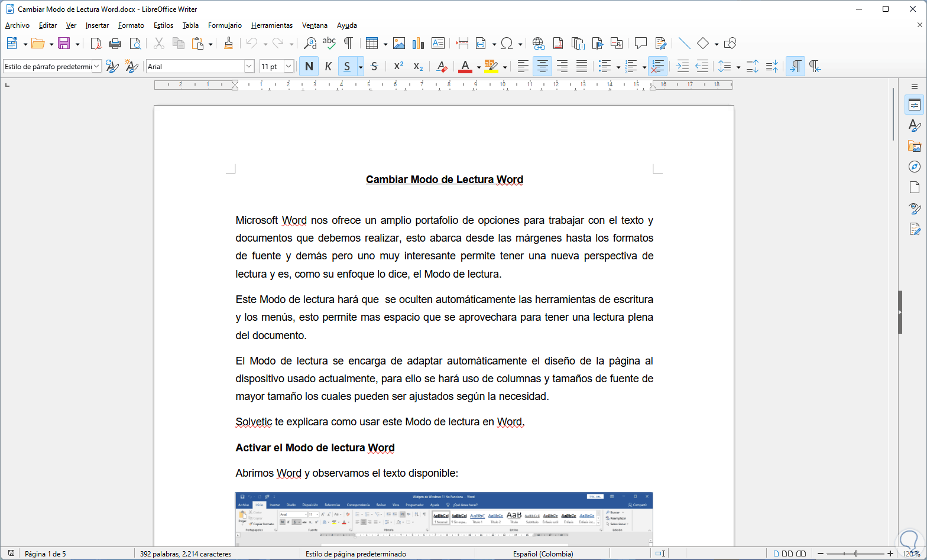Image resolution: width=927 pixels, height=560 pixels.
Task: Switch to right-to-left text direction
Action: 815,67
